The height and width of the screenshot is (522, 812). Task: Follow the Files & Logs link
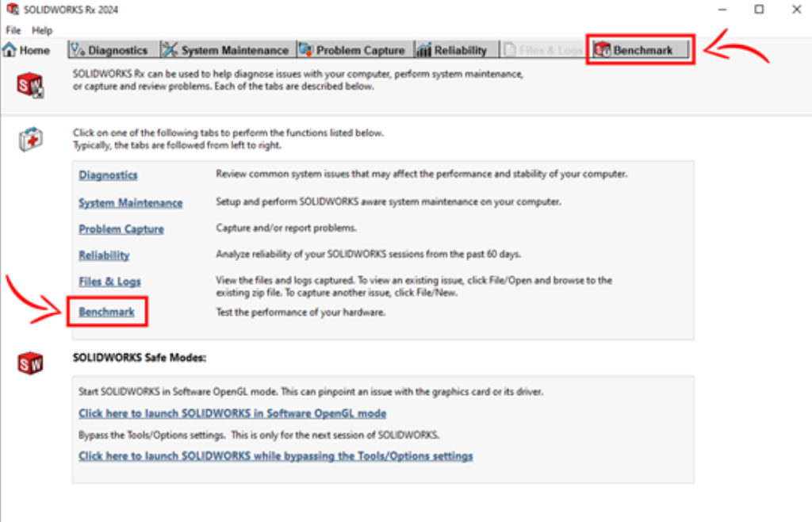click(109, 281)
